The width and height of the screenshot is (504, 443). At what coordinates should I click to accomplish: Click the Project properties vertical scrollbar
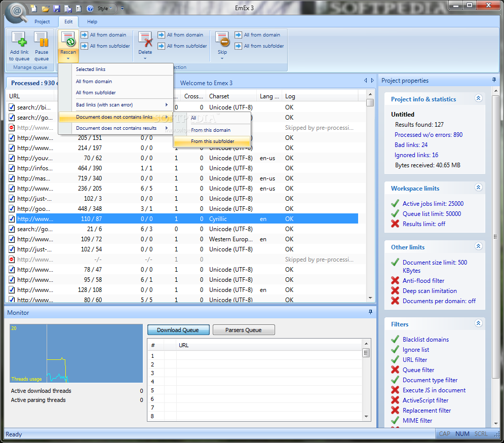pos(495,237)
